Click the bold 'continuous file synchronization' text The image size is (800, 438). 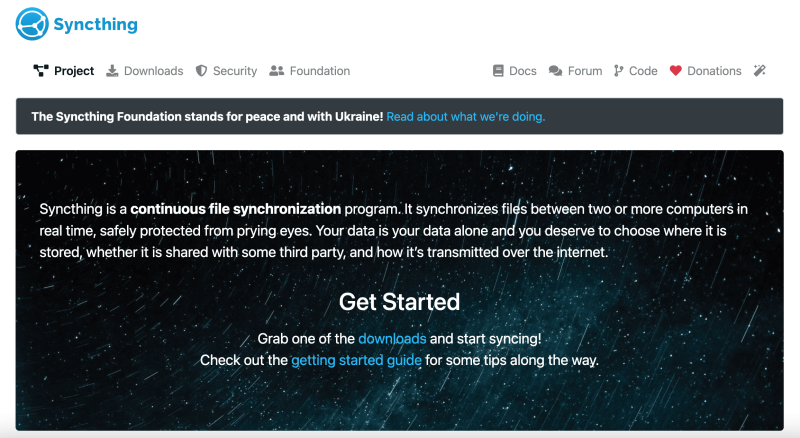236,209
